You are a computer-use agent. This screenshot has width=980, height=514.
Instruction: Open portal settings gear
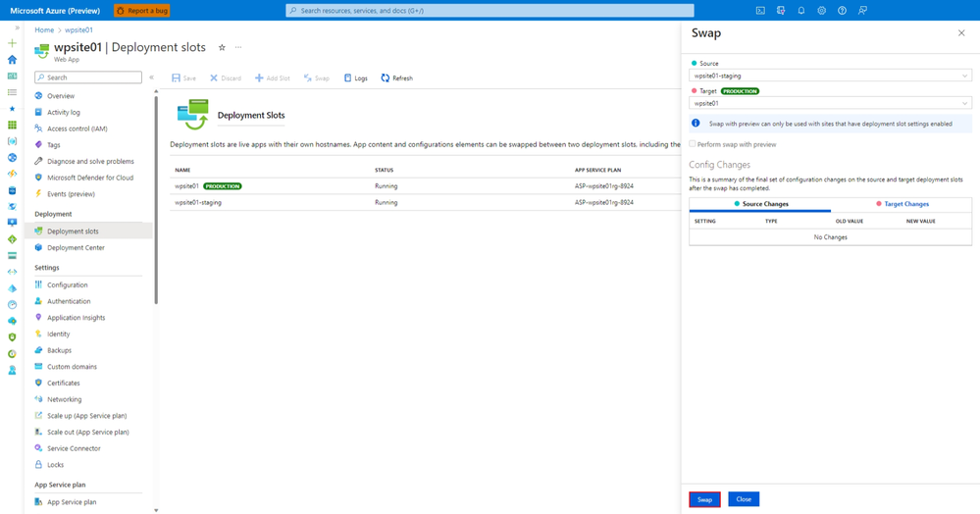[x=822, y=11]
